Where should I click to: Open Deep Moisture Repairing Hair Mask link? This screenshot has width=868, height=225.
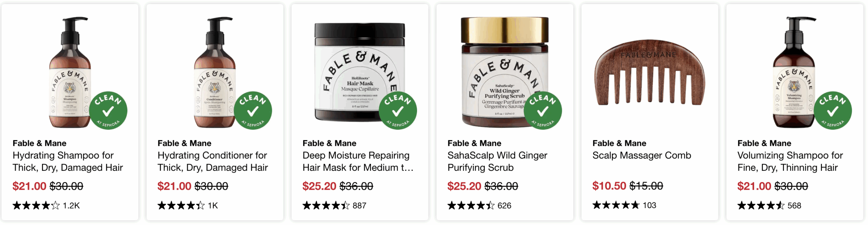pos(358,161)
